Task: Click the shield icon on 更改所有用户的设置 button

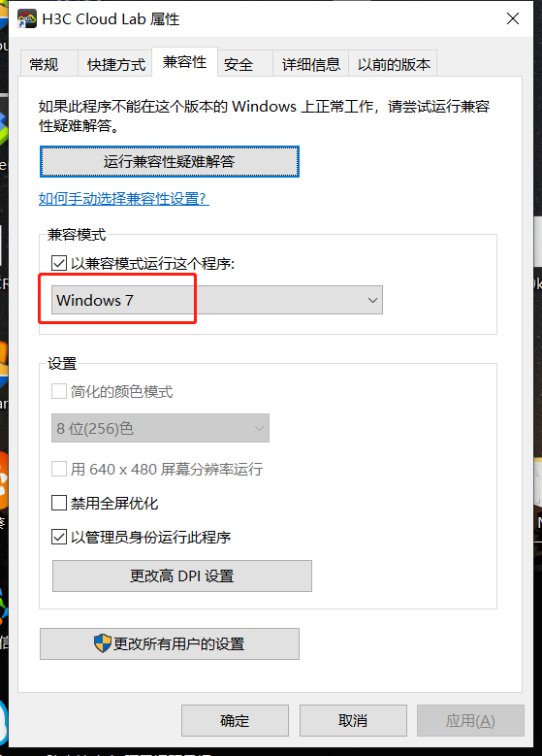Action: [102, 643]
